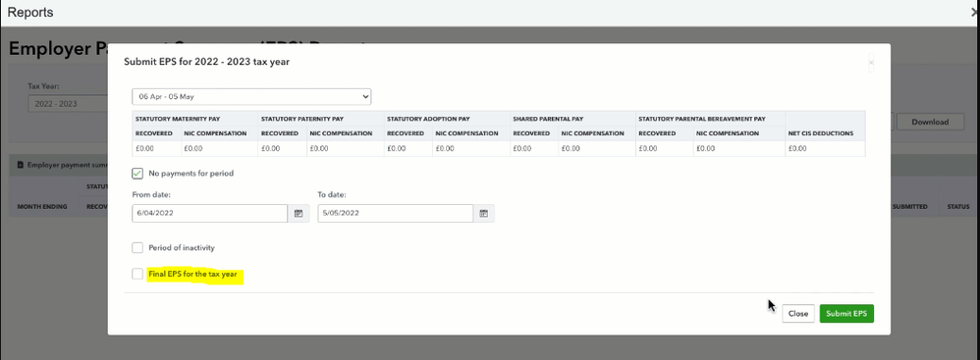980x360 pixels.
Task: Click the From date field 6/04/2022
Action: pos(210,214)
